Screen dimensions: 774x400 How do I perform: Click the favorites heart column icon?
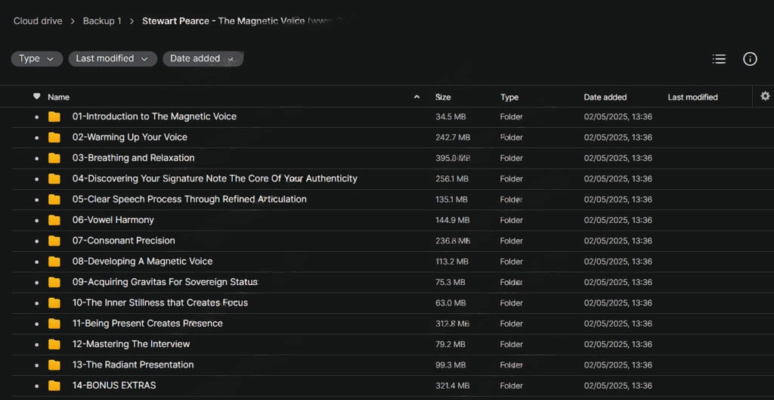pyautogui.click(x=37, y=96)
